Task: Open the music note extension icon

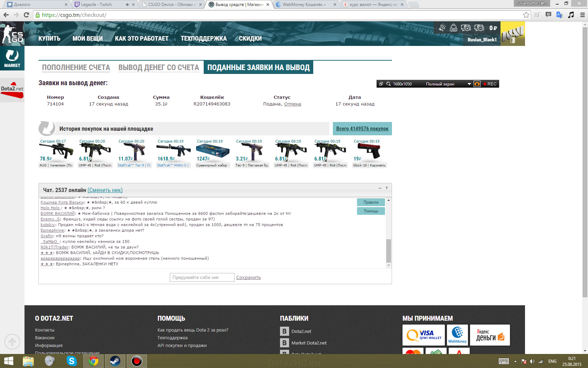Action: (571, 15)
